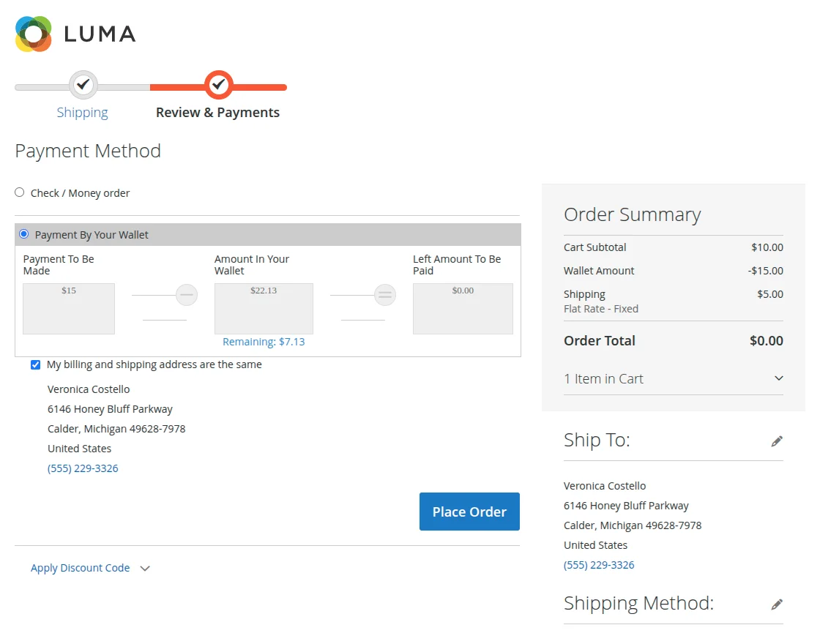Click the equals circle icon in wallet calculation
The image size is (820, 644).
tap(385, 295)
